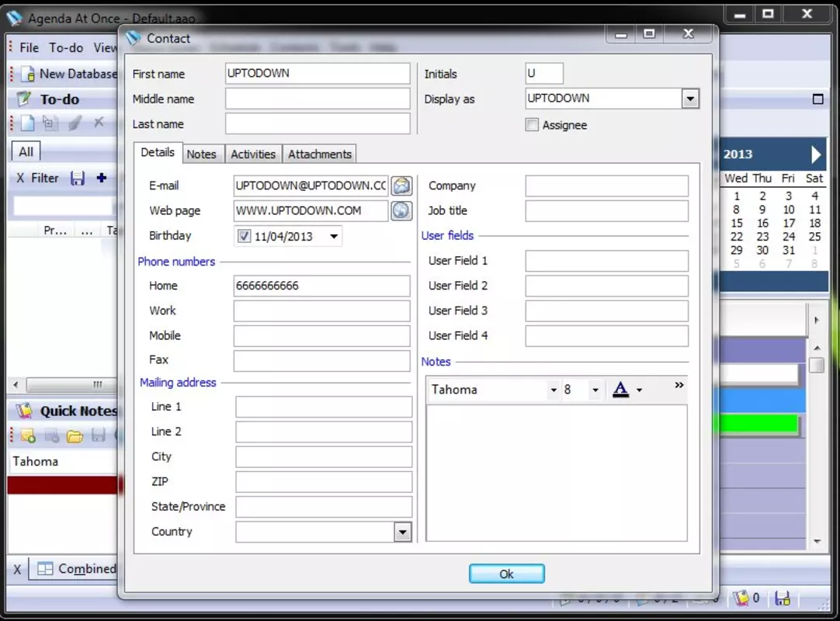
Task: Uncheck the Birthday date checkbox
Action: pyautogui.click(x=245, y=236)
